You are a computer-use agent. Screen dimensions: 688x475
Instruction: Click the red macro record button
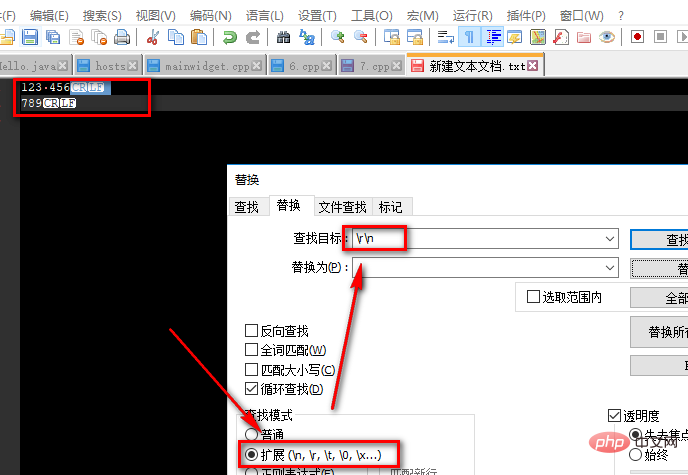click(x=636, y=38)
